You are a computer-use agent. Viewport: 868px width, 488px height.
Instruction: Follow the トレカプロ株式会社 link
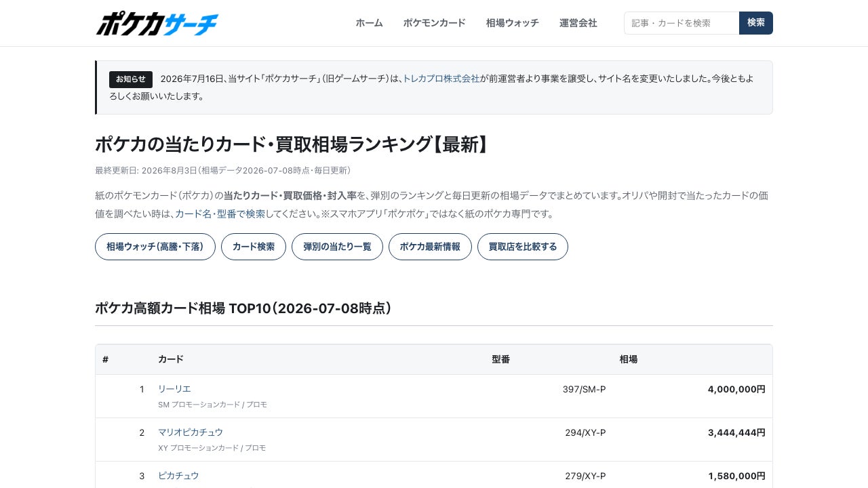pyautogui.click(x=441, y=79)
